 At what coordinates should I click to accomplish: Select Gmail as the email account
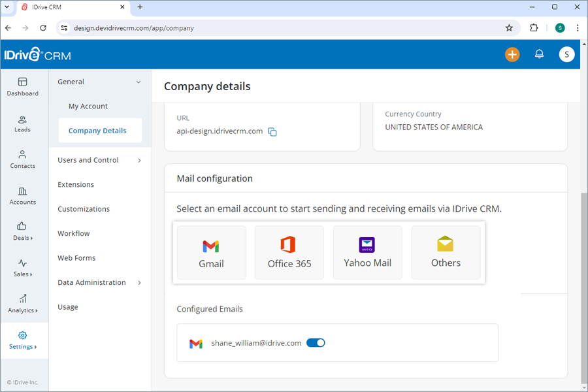210,252
